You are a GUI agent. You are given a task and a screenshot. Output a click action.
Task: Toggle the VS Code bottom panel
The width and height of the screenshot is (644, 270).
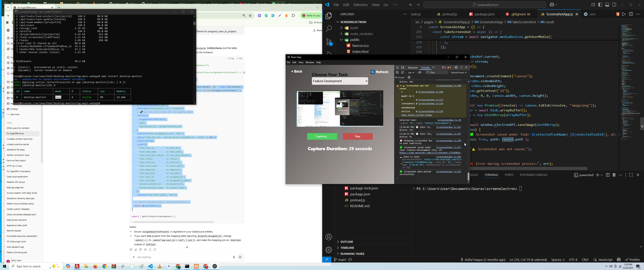click(x=607, y=5)
